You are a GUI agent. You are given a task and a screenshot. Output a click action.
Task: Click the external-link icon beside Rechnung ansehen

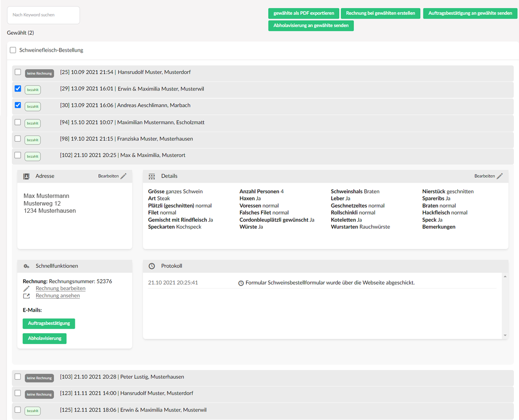tap(26, 296)
